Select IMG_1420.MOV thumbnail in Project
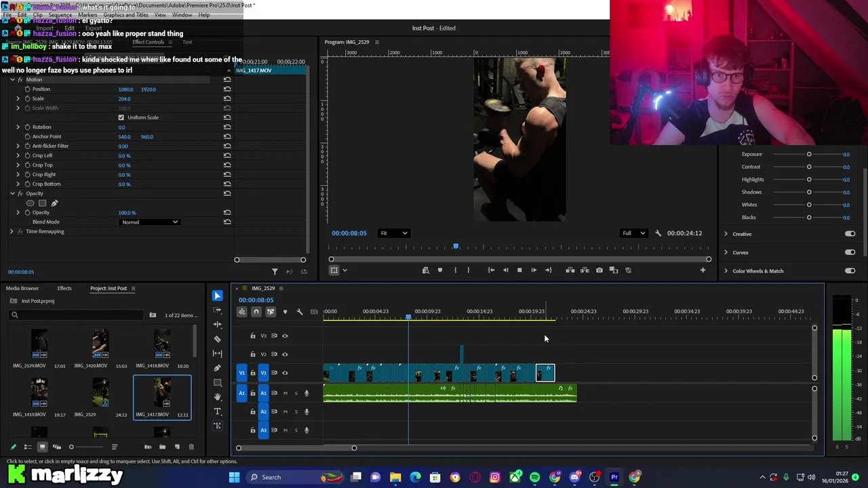The width and height of the screenshot is (868, 488). [x=100, y=344]
